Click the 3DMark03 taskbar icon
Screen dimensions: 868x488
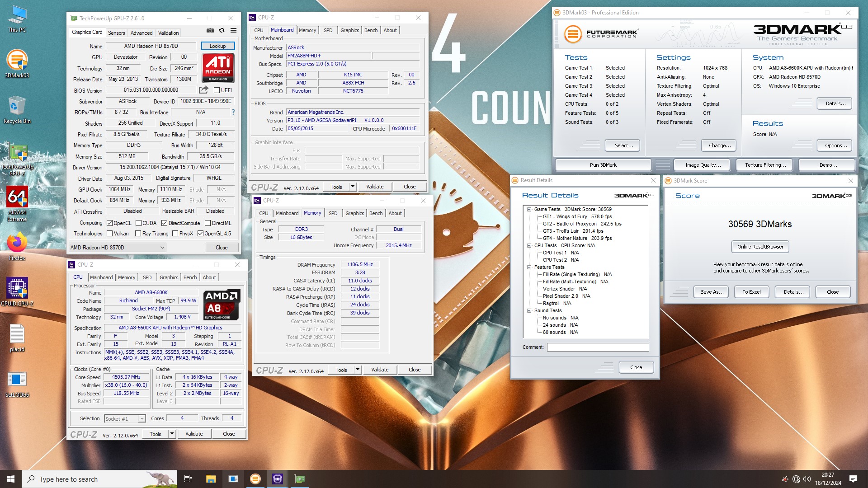[x=255, y=479]
